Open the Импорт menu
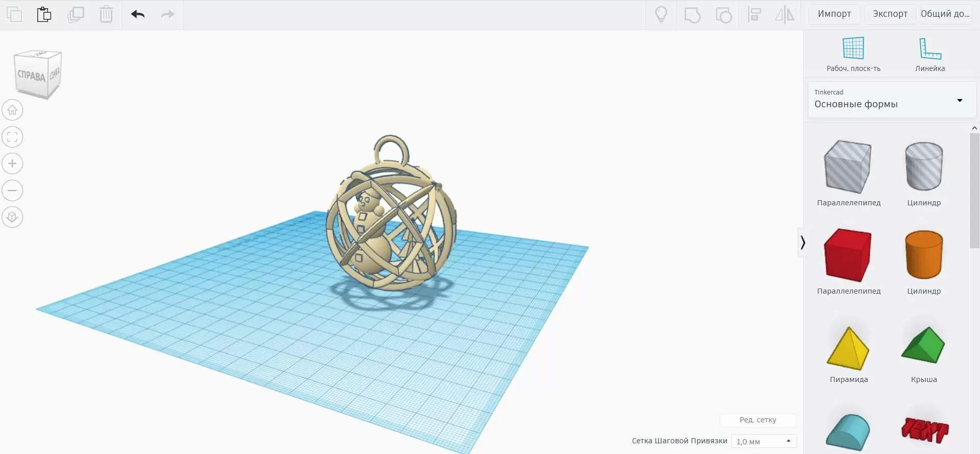980x454 pixels. click(x=834, y=14)
